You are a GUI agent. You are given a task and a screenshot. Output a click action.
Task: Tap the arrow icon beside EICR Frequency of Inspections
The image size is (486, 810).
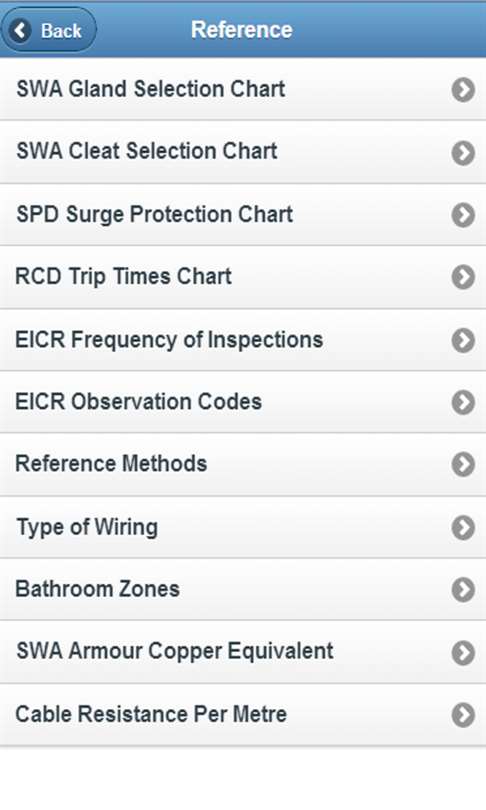tap(463, 340)
